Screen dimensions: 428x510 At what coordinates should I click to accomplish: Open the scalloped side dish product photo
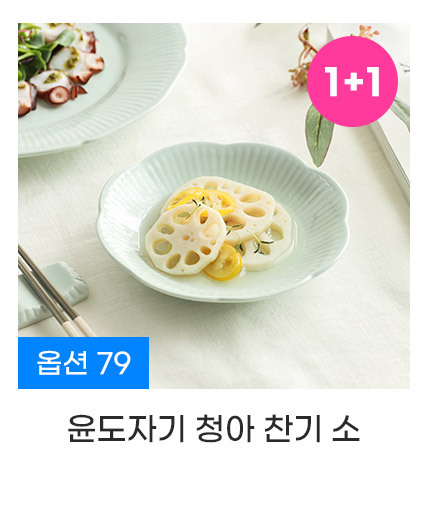pyautogui.click(x=214, y=206)
